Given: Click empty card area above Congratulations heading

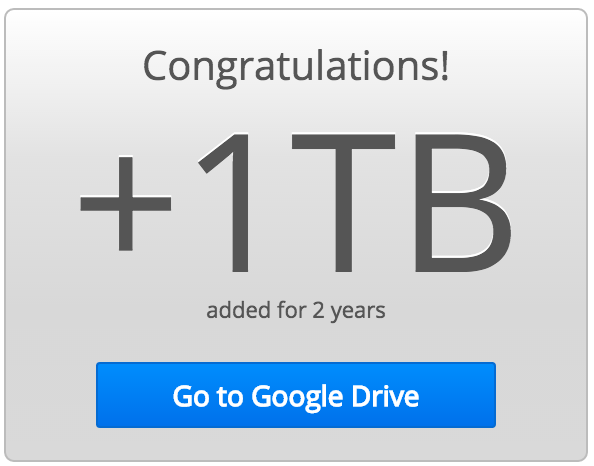Looking at the screenshot, I should [296, 28].
